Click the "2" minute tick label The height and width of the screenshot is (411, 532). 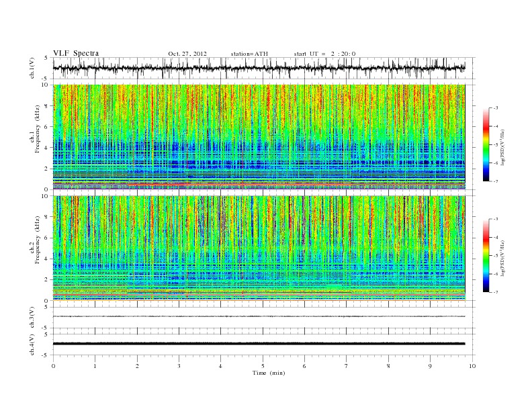[137, 366]
